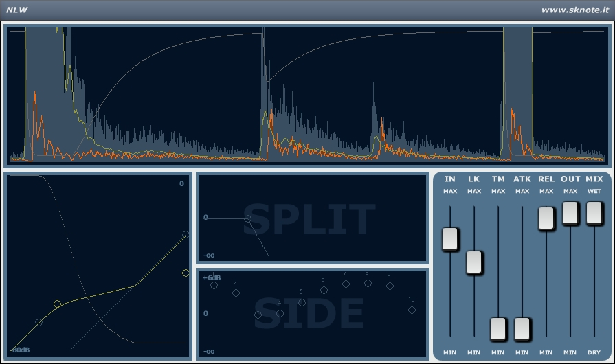The height and width of the screenshot is (364, 615).
Task: Click the ATK fader handle
Action: (522, 328)
